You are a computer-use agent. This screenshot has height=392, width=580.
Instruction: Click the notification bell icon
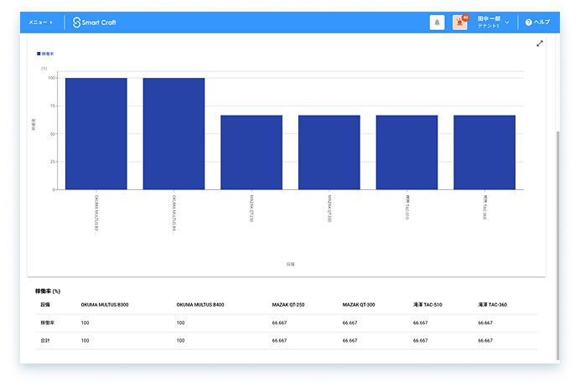pyautogui.click(x=437, y=23)
